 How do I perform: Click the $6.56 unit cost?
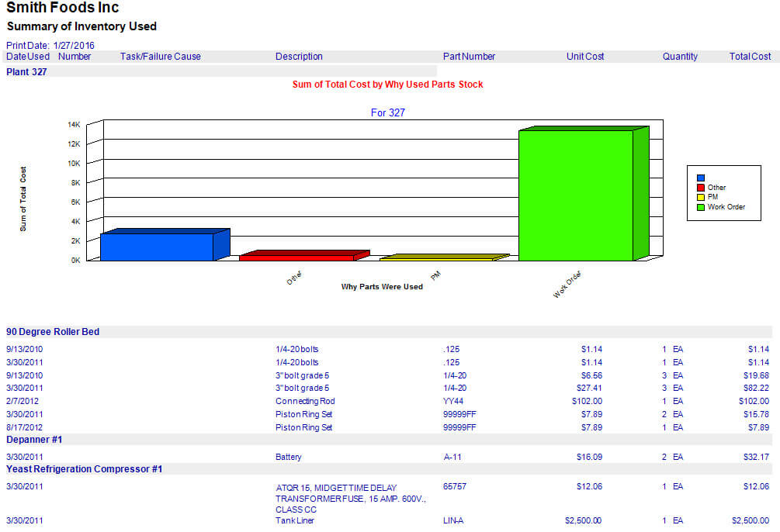coord(592,375)
